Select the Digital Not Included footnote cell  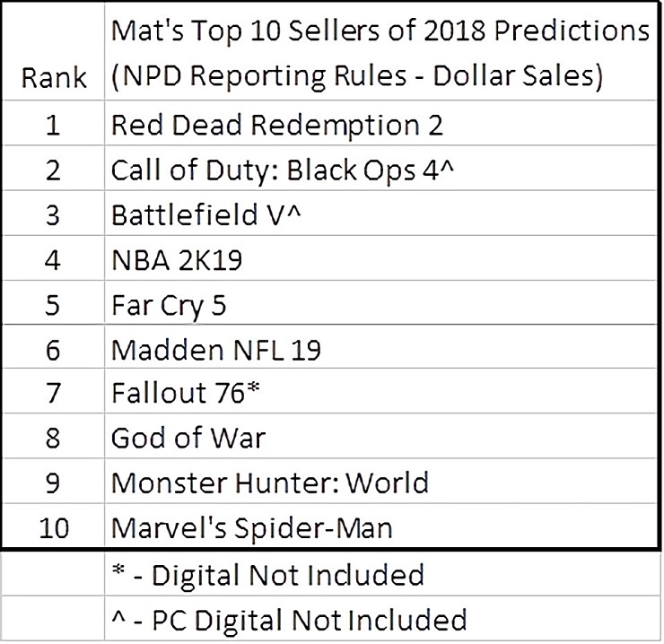point(267,574)
